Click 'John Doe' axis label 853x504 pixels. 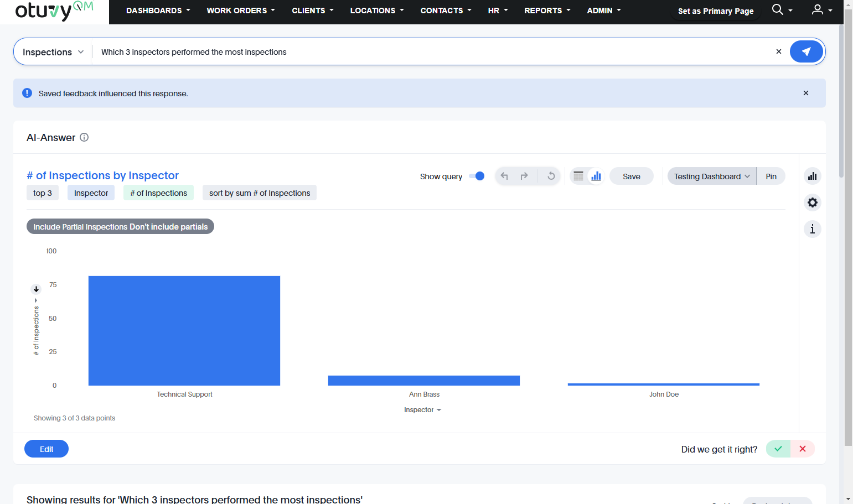(664, 394)
